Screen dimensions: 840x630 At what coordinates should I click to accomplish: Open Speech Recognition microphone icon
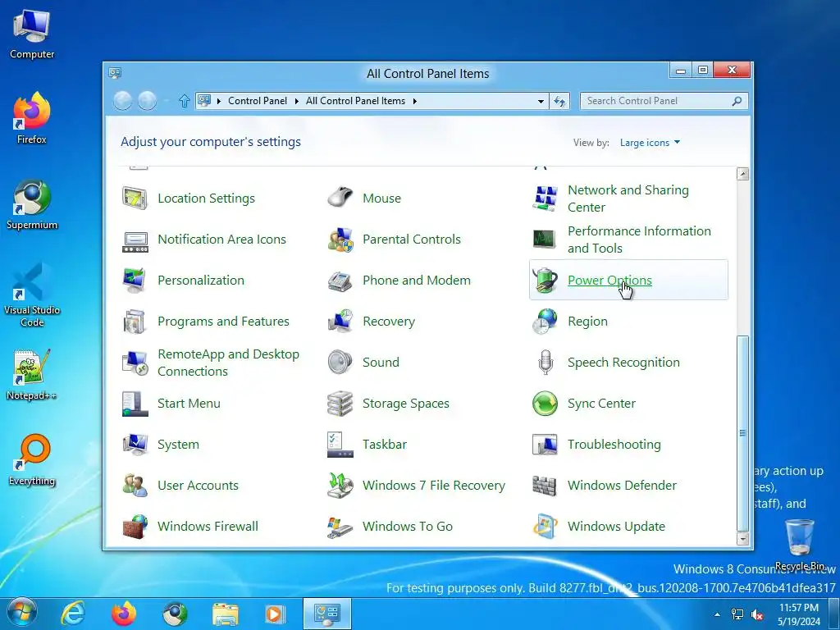[x=545, y=363]
